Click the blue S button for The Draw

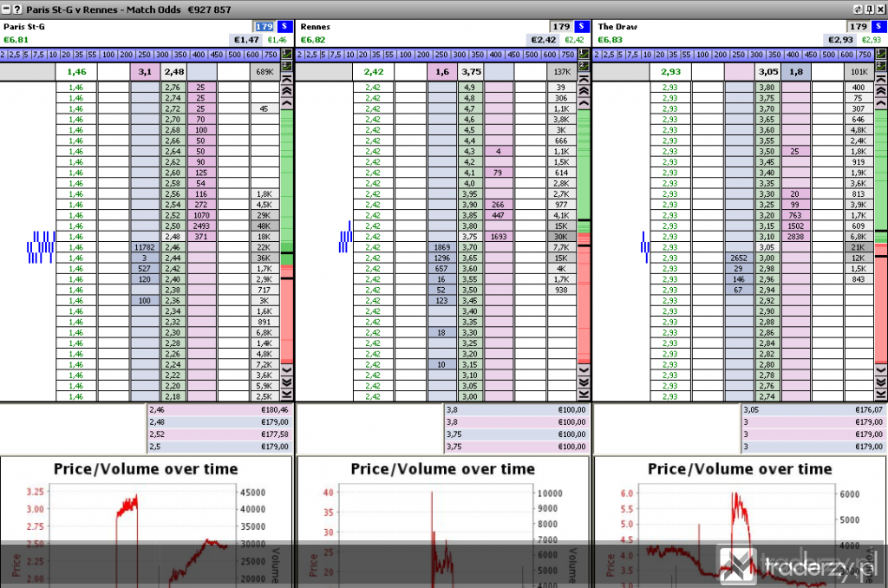[x=878, y=26]
